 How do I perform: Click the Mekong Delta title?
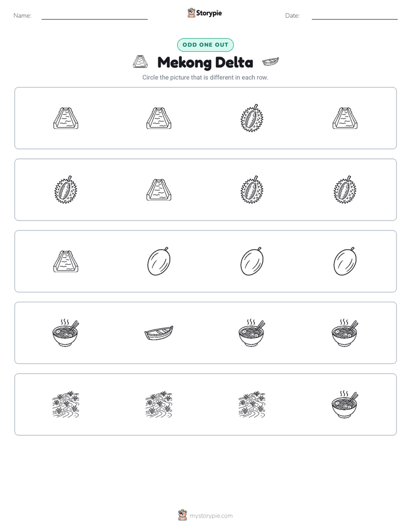205,62
